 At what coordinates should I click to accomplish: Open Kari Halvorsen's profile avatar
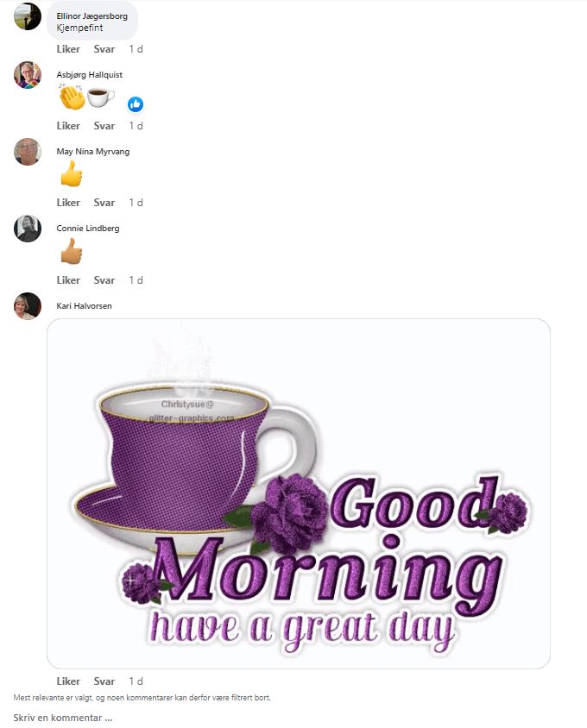click(x=28, y=306)
